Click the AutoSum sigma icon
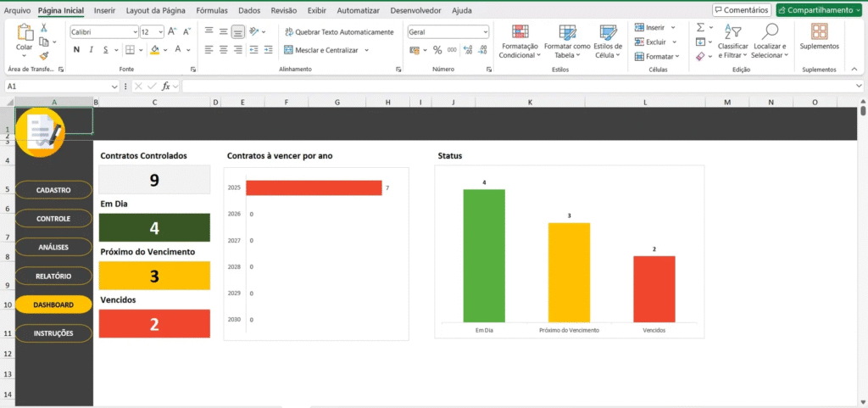This screenshot has width=868, height=408. [x=700, y=27]
